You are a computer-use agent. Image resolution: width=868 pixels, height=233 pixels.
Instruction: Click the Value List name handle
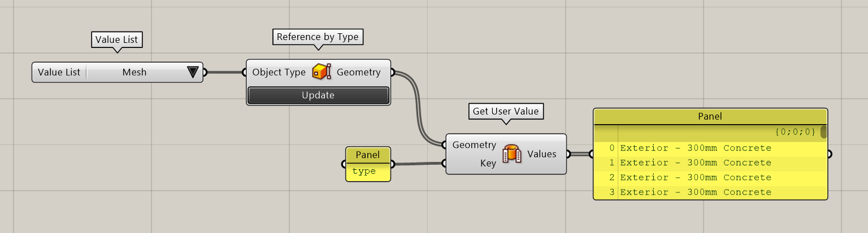coord(59,72)
